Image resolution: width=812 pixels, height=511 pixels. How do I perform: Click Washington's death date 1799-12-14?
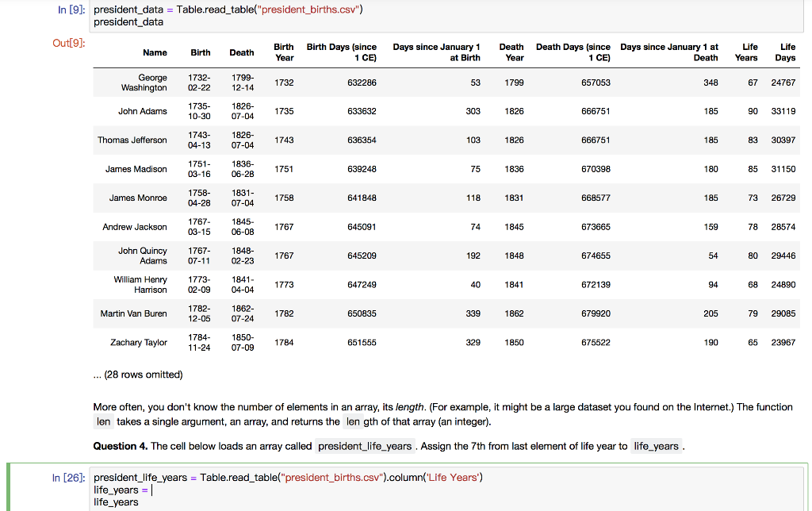(243, 83)
